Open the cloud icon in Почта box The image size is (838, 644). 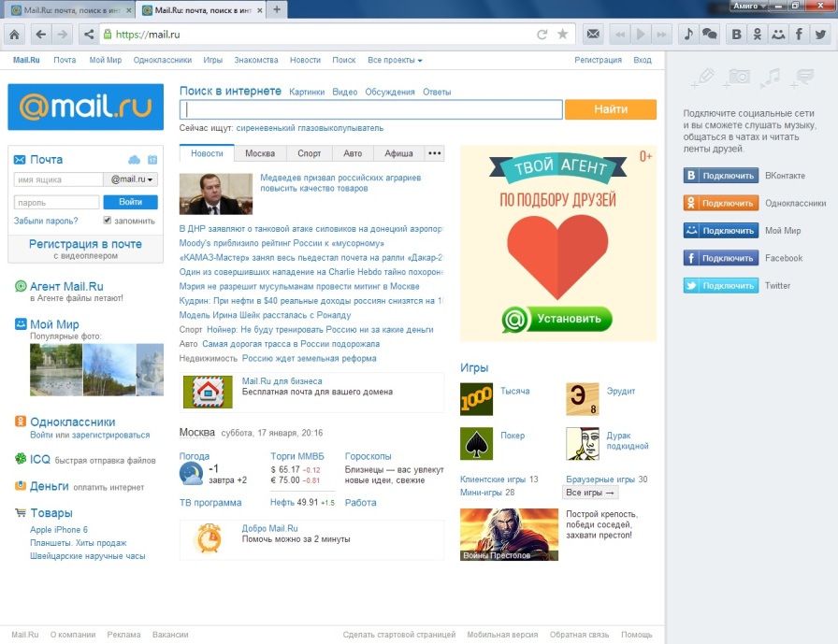(x=134, y=160)
